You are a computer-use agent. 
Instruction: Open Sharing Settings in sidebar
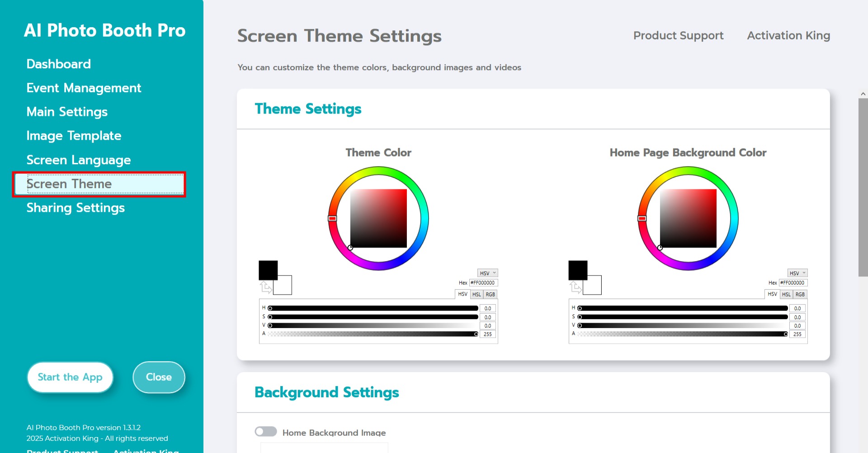tap(75, 208)
